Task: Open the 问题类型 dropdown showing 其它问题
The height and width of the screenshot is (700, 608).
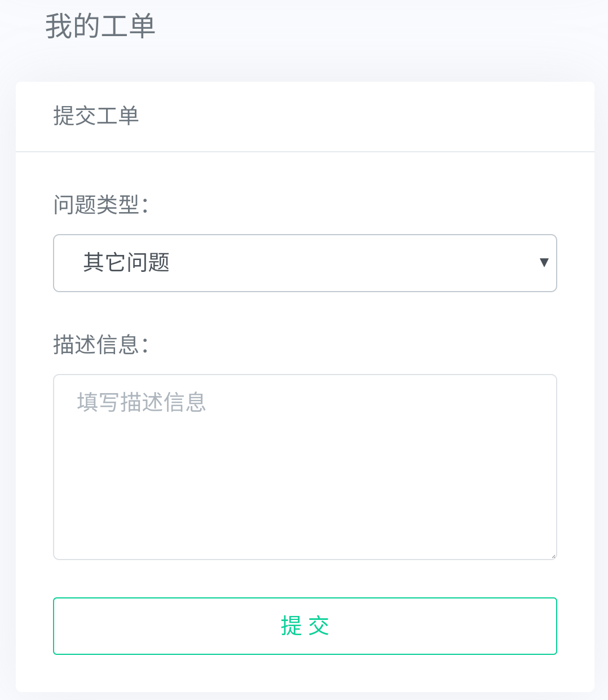Action: point(305,263)
